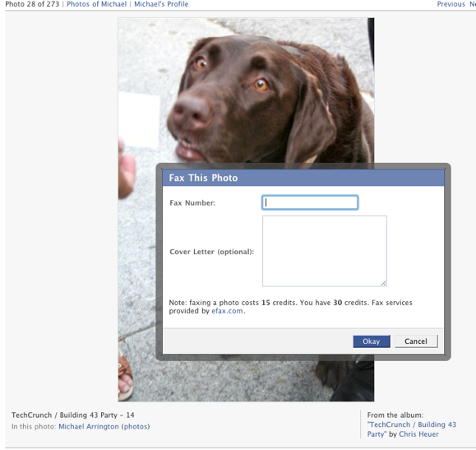Focus the Fax Number input field
This screenshot has height=450, width=476.
310,202
